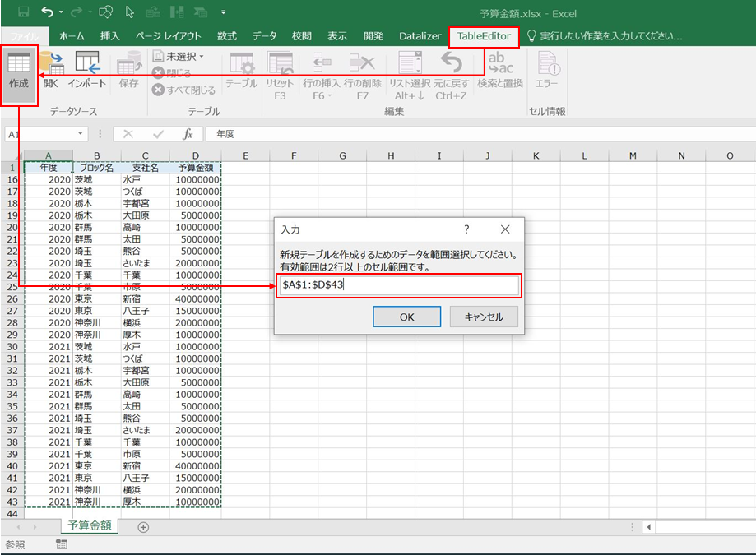Add a new sheet with the plus icon

143,527
